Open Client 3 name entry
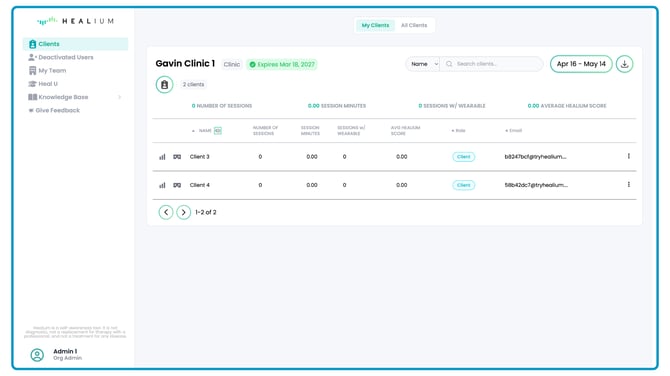670x376 pixels. [200, 157]
